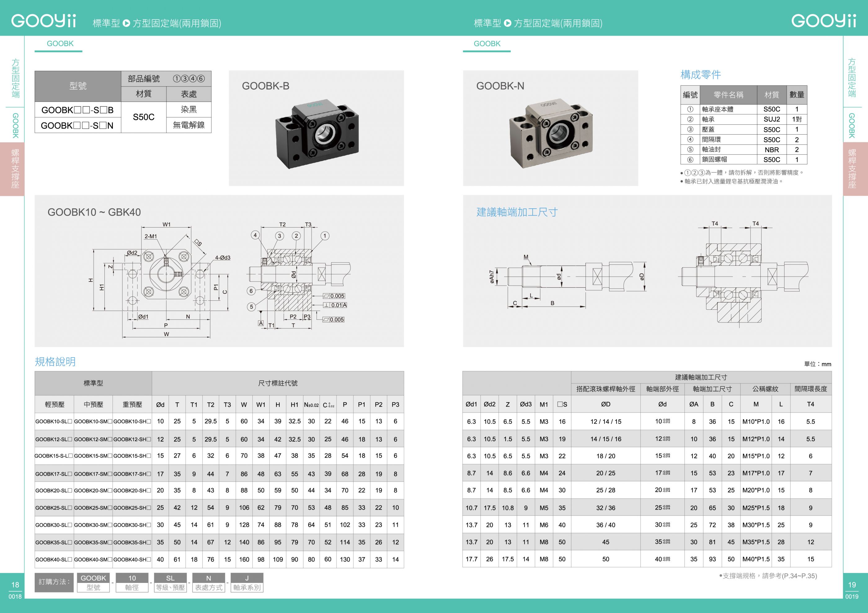
Task: Click page number 18 at bottom left
Action: point(15,585)
